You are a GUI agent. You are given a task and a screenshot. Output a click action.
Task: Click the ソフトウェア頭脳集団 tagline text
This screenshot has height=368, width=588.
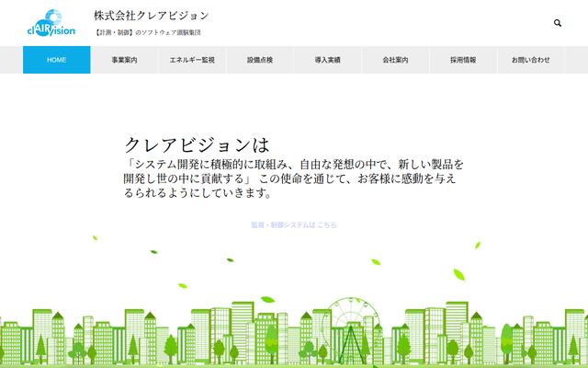(147, 33)
